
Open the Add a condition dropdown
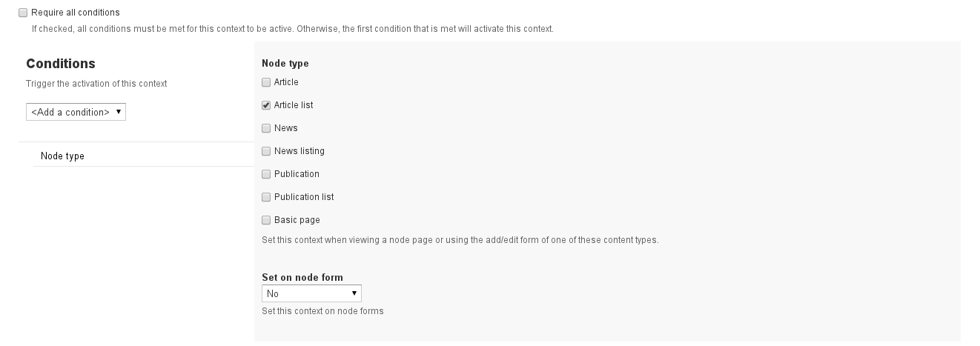pyautogui.click(x=76, y=112)
